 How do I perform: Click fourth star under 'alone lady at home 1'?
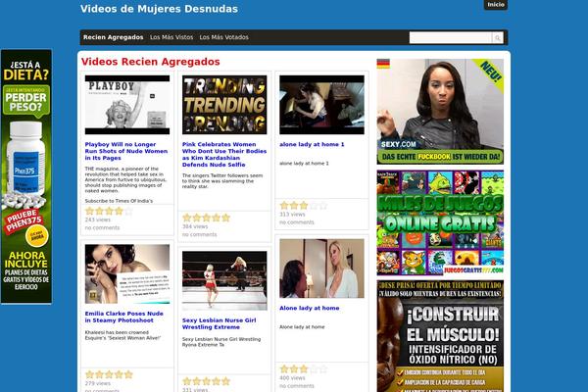[x=314, y=206]
